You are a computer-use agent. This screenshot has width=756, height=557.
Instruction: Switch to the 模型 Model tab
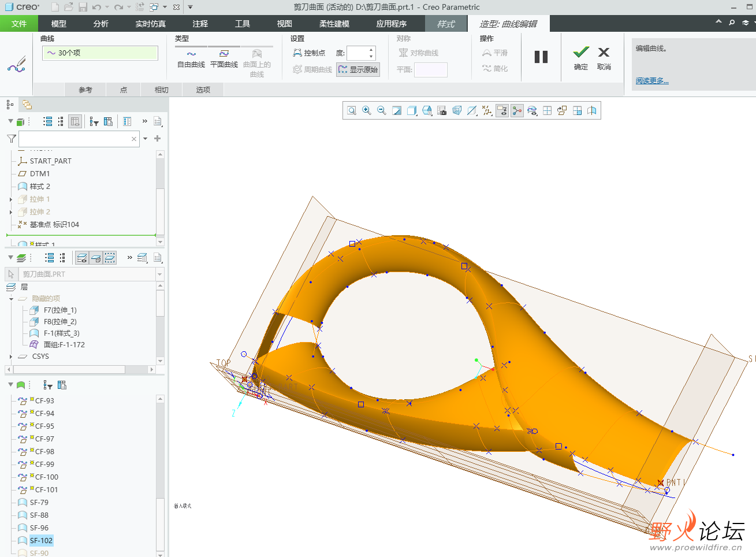pos(59,24)
